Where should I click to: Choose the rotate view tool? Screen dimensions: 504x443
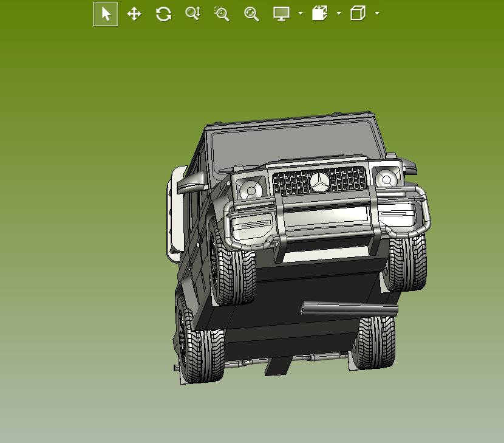coord(163,14)
